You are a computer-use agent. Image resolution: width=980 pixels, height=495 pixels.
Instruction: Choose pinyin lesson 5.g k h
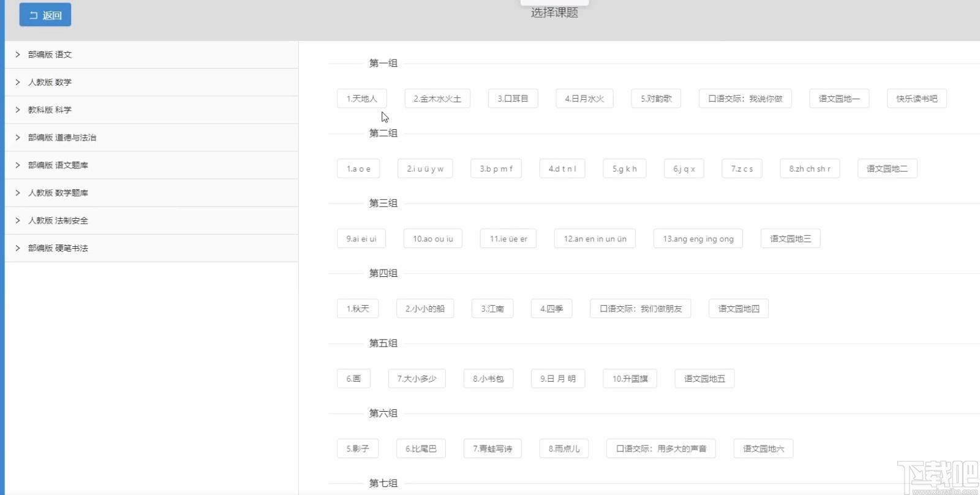(x=625, y=168)
